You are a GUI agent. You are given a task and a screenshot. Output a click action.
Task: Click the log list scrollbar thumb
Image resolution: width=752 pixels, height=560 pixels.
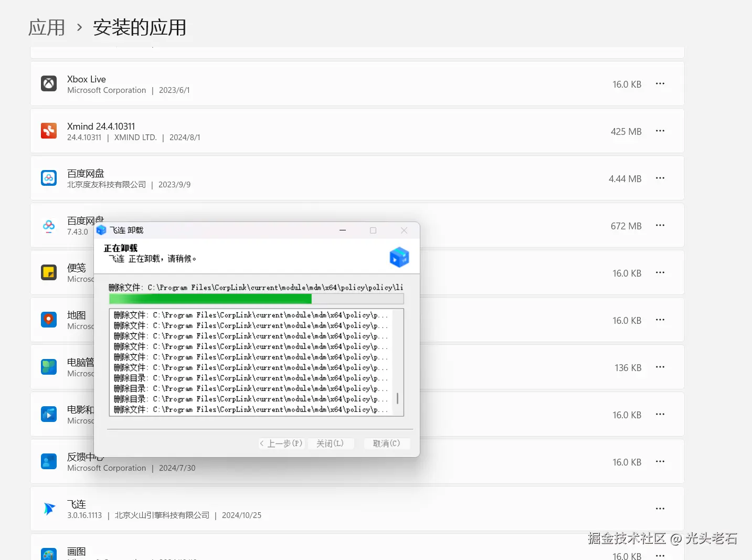[398, 398]
